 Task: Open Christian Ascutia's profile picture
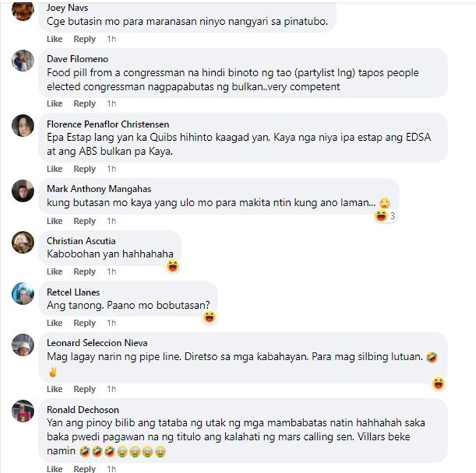(23, 242)
